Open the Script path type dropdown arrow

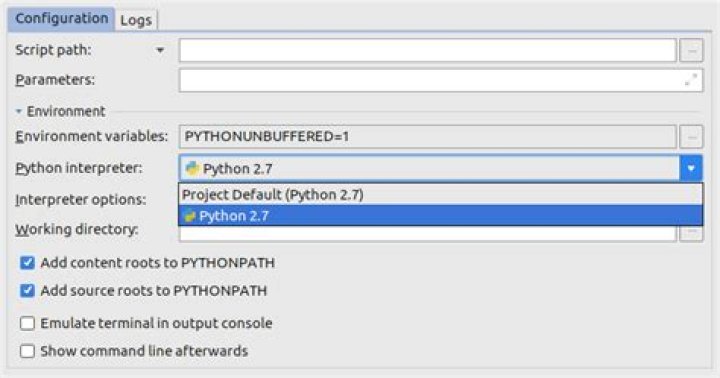(160, 50)
